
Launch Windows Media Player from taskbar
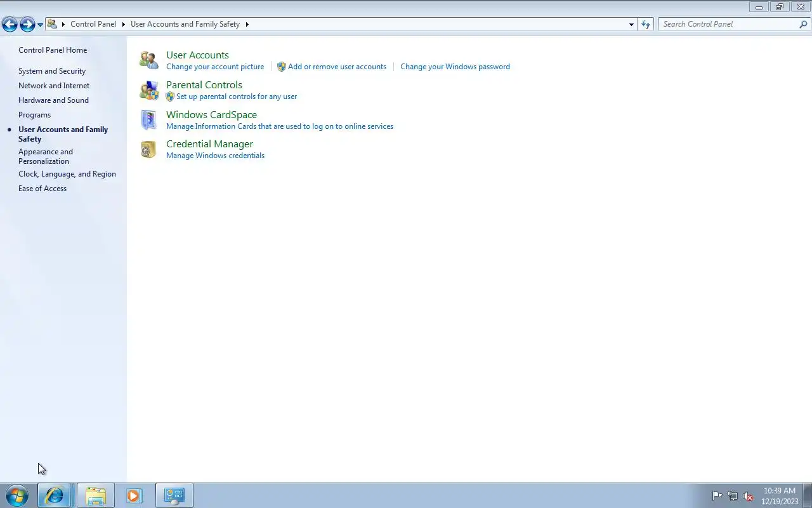(134, 495)
